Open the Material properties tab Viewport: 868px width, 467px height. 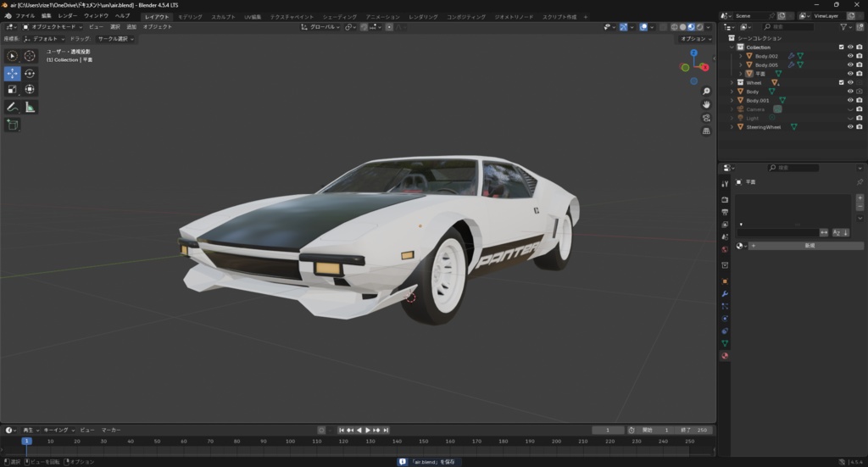pos(725,356)
